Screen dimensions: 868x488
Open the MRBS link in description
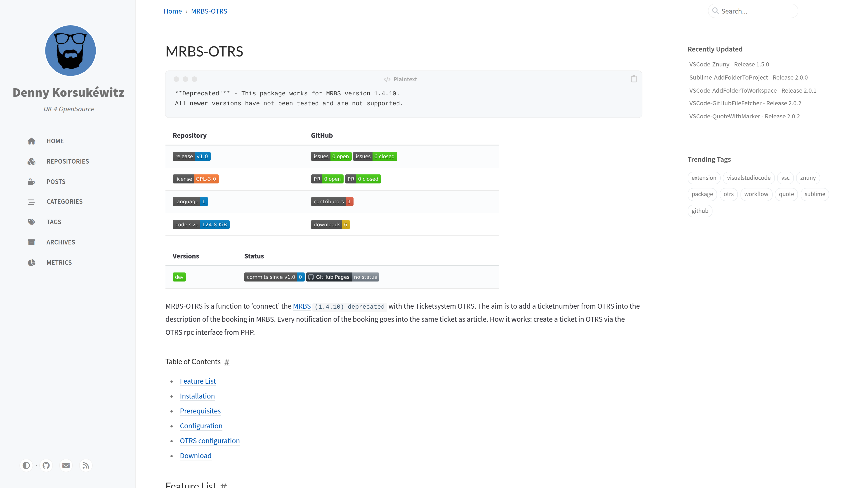302,306
